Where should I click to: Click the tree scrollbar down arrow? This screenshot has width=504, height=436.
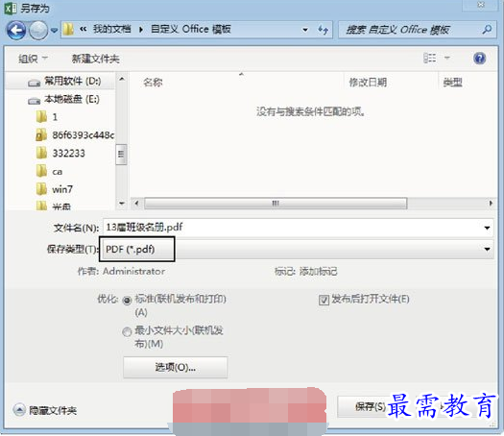pos(122,204)
